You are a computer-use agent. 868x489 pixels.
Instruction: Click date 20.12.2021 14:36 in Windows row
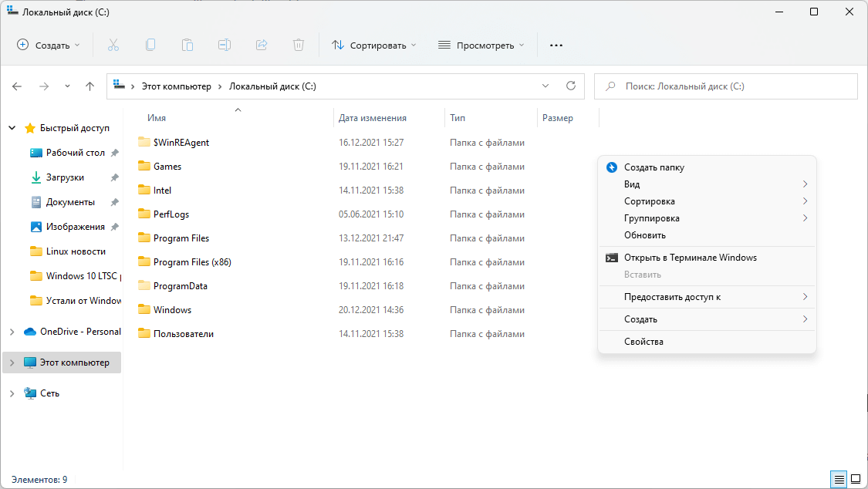click(x=371, y=310)
